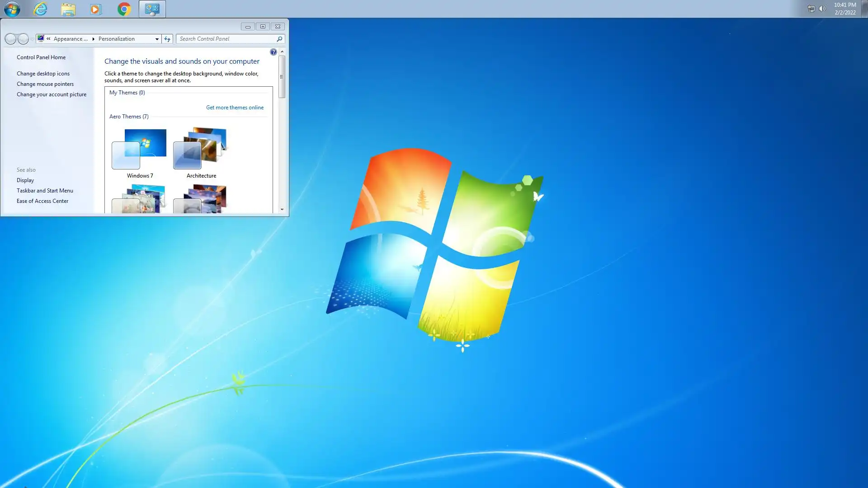
Task: Expand the address bar history dropdown
Action: [x=157, y=39]
